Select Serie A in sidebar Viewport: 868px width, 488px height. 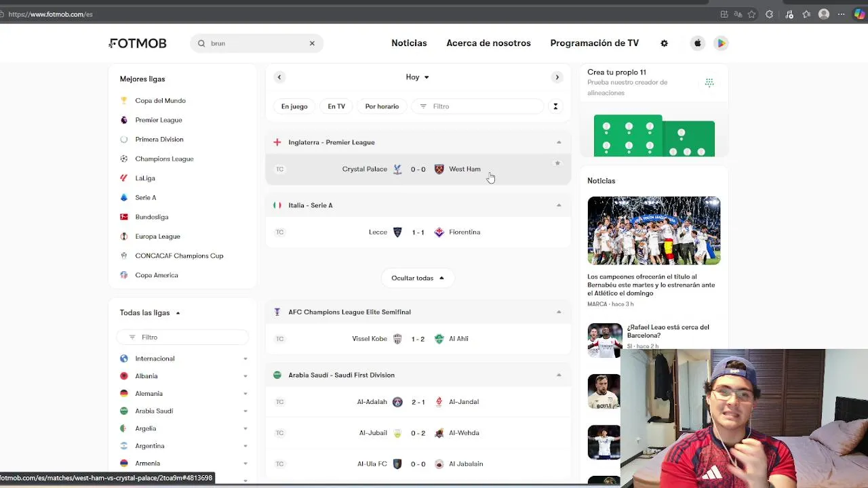point(145,198)
